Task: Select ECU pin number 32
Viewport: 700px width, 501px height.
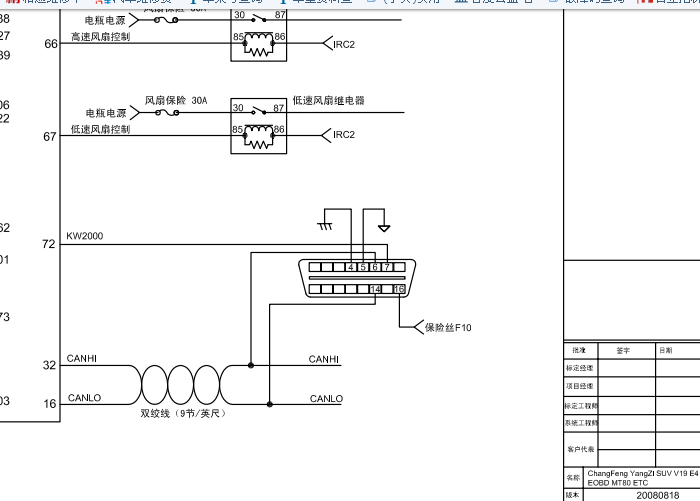Action: [x=49, y=365]
